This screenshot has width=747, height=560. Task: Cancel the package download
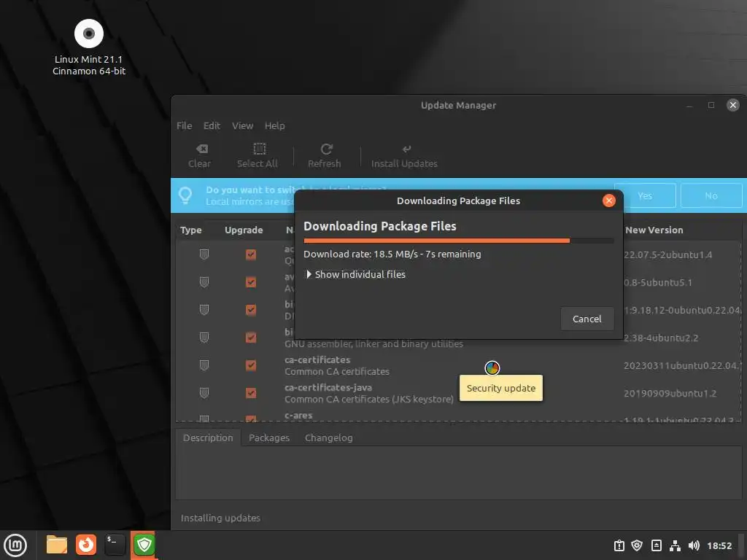pos(587,319)
